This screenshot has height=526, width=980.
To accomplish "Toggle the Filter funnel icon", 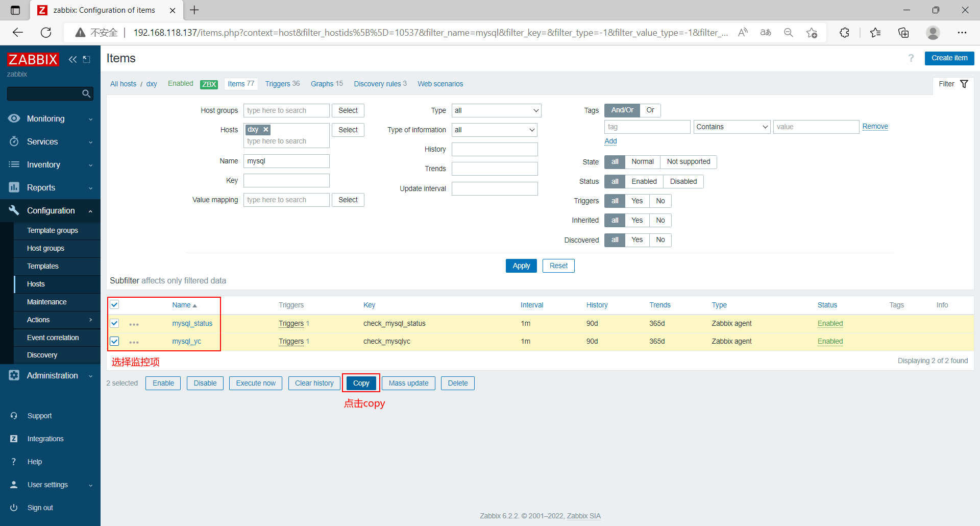I will [x=964, y=84].
